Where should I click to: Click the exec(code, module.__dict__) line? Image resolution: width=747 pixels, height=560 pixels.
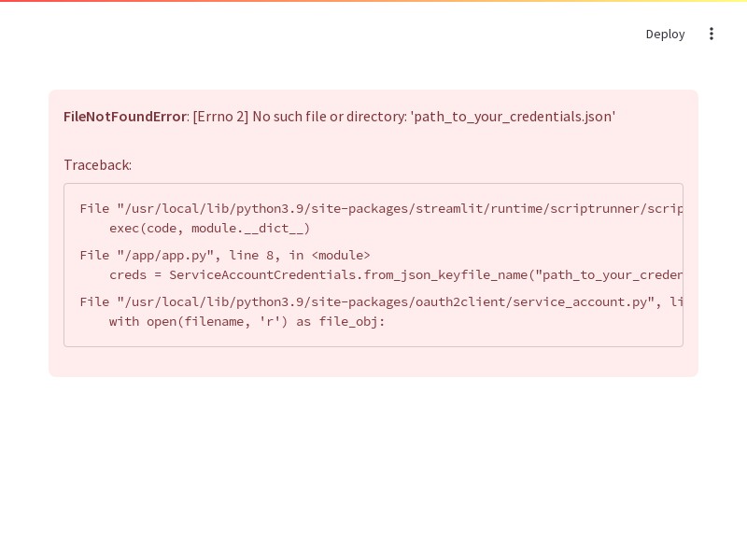209,228
